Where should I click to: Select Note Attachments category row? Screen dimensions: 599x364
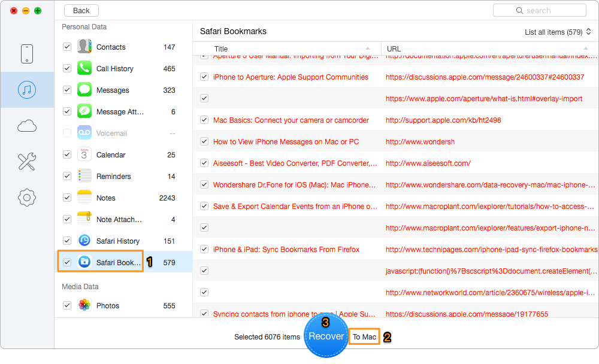tap(123, 219)
